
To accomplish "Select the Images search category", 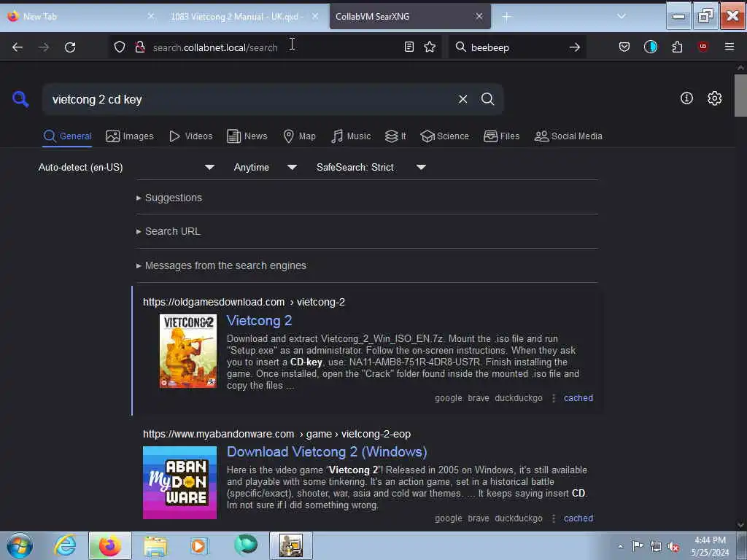I will pyautogui.click(x=130, y=136).
